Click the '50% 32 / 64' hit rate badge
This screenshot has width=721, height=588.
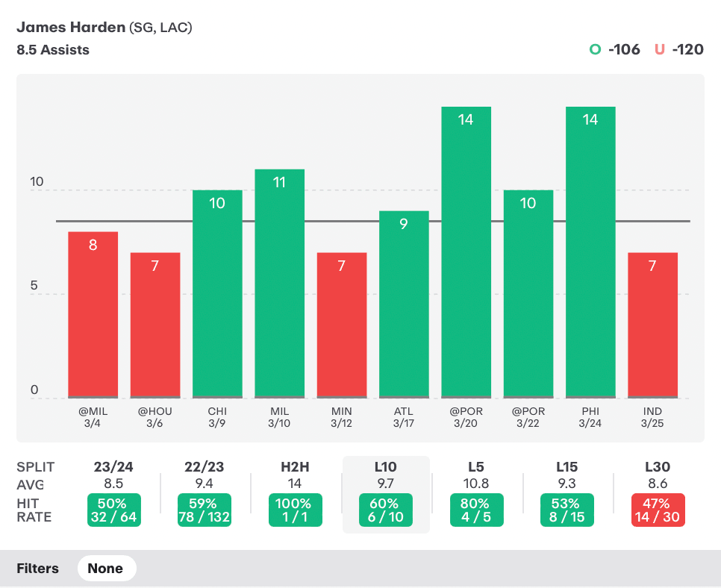[x=113, y=510]
